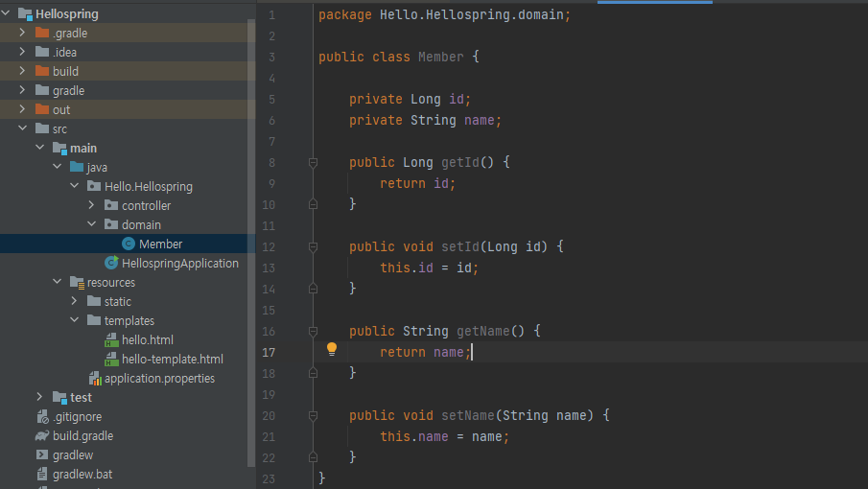Click the test module folder icon
Screen dimensions: 868x489
pyautogui.click(x=59, y=397)
